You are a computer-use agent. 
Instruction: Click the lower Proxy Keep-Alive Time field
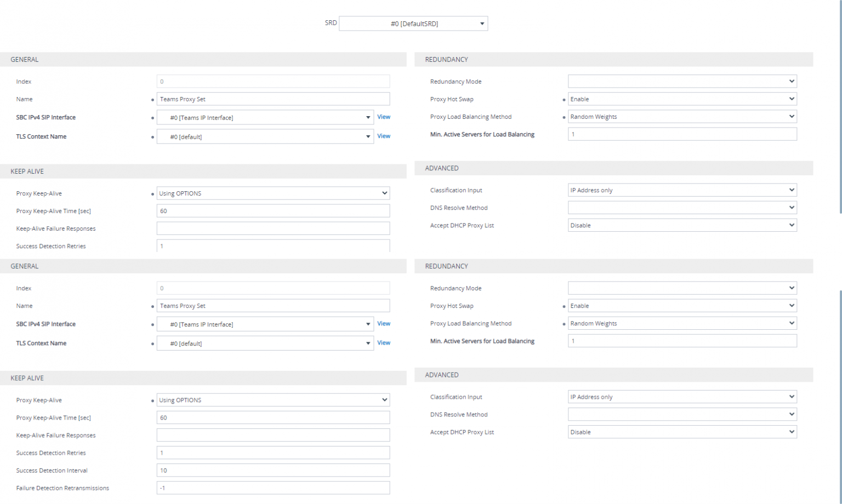pyautogui.click(x=273, y=418)
